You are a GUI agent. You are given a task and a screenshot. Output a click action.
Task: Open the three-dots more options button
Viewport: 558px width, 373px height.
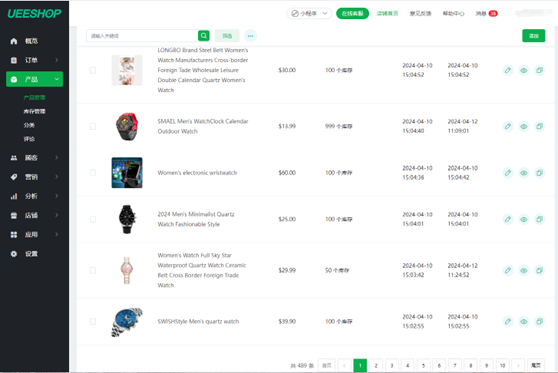click(251, 36)
